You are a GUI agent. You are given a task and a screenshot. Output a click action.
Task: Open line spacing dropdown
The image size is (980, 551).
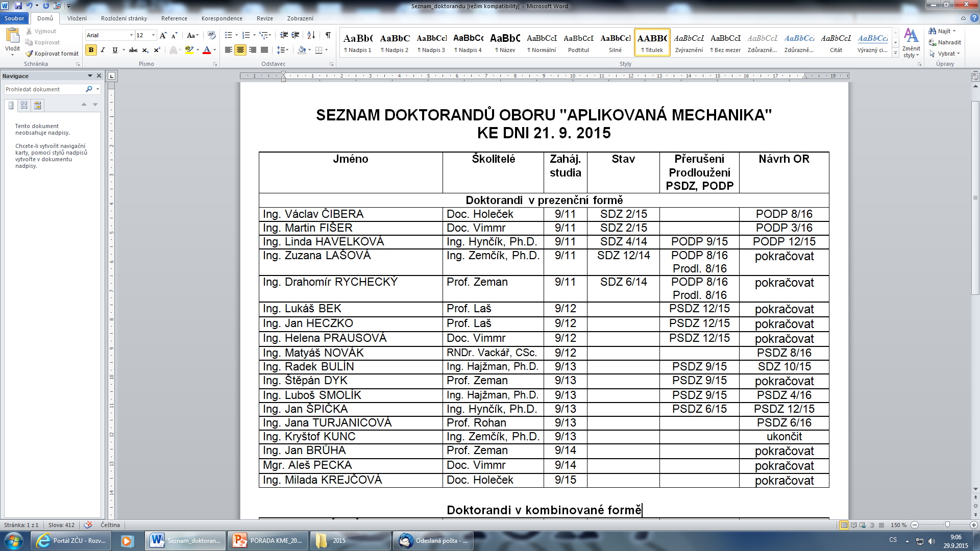click(x=282, y=50)
